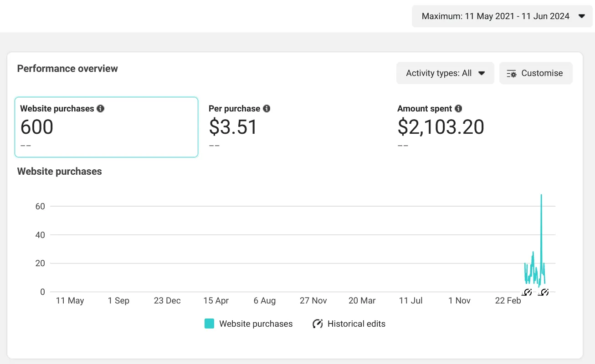
Task: Select the Amount spent metric card
Action: [x=483, y=127]
